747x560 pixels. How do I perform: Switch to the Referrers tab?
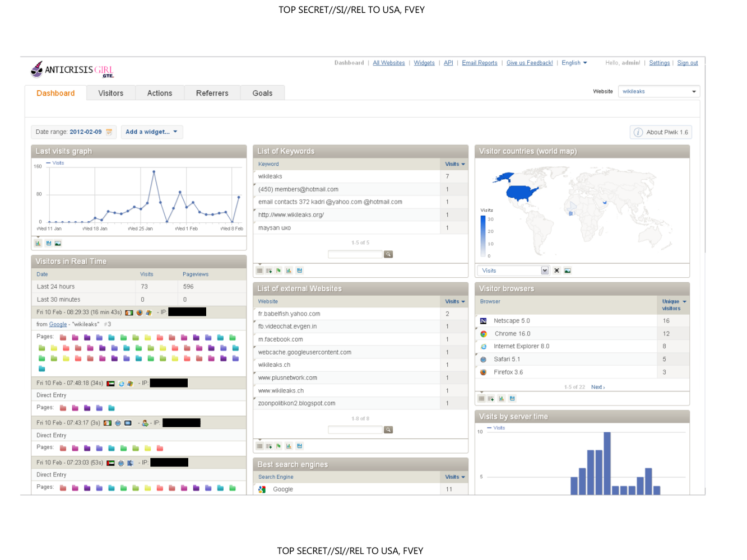pyautogui.click(x=212, y=93)
